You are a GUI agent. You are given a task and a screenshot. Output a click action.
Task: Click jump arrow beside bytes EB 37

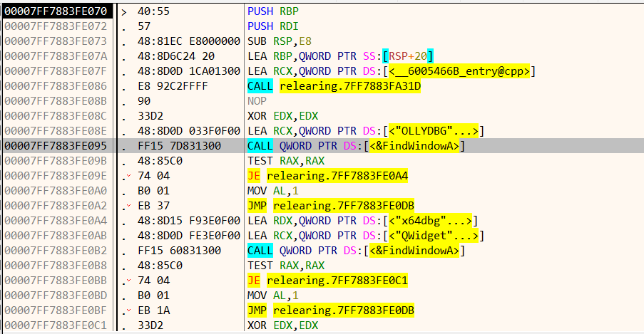[x=128, y=206]
